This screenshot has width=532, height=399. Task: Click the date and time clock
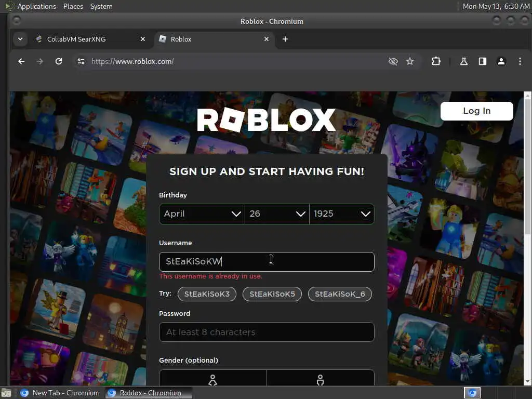[496, 6]
